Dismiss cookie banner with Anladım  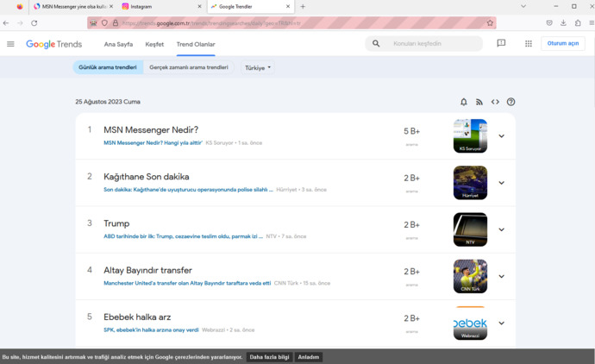[309, 357]
